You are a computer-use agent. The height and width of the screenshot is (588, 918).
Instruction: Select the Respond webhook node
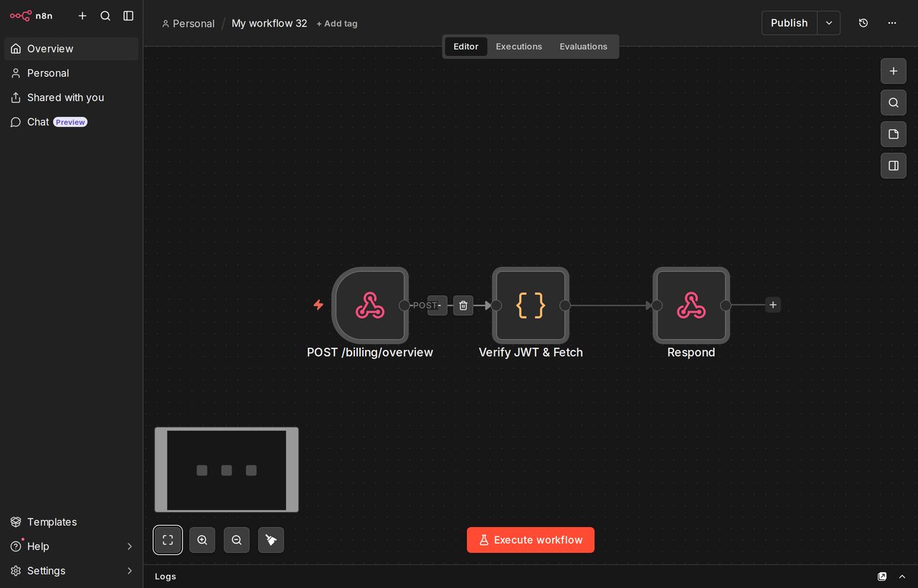coord(691,305)
